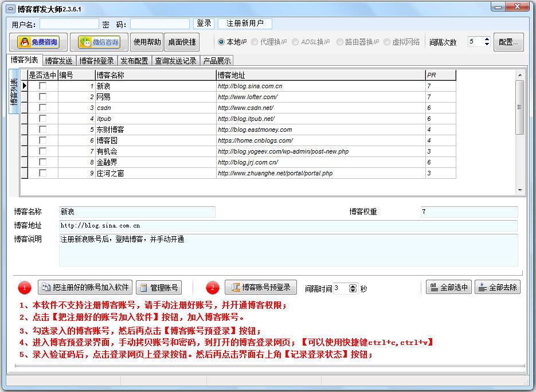
Task: Open the 配置... settings dialog
Action: (x=508, y=41)
